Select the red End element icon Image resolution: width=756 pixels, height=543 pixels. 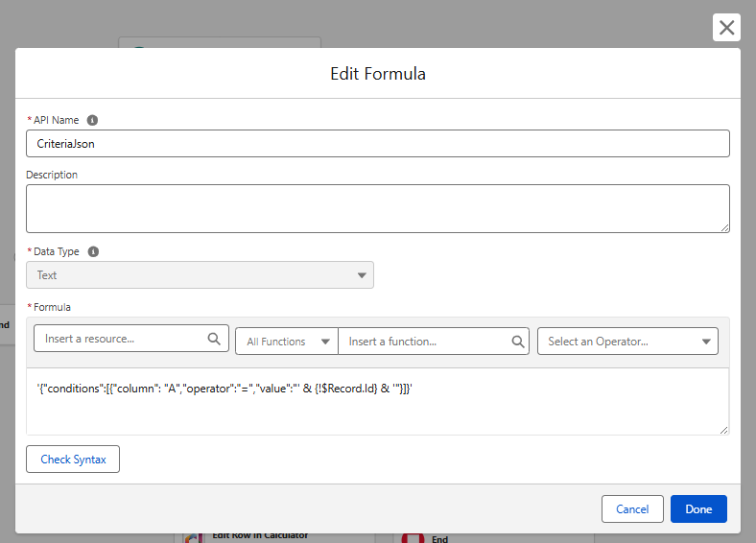[413, 537]
